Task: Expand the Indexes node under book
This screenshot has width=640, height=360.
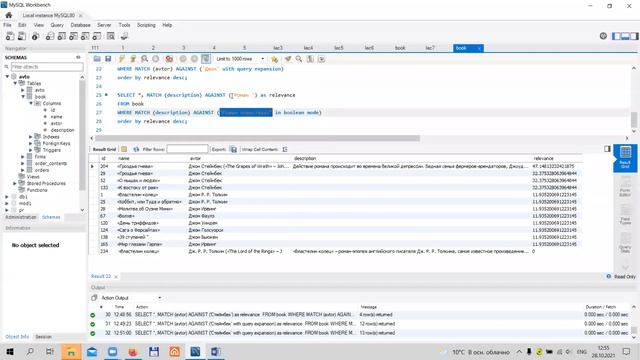Action: (x=31, y=137)
